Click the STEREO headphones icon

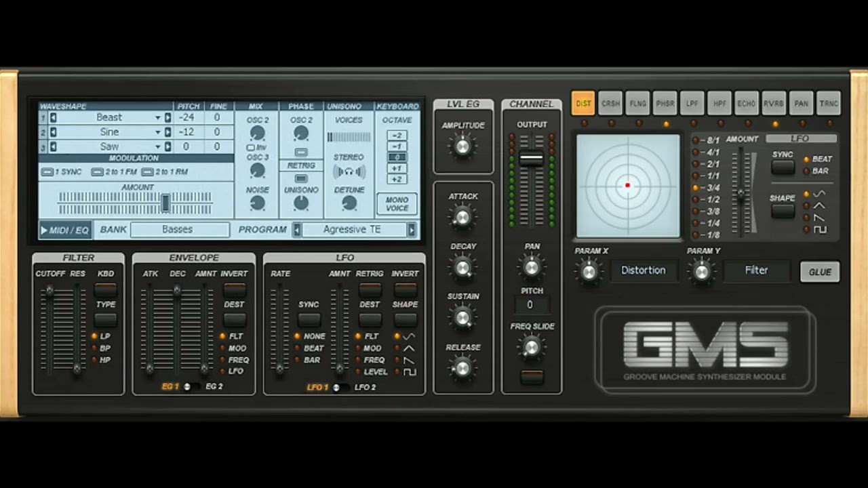tap(349, 172)
